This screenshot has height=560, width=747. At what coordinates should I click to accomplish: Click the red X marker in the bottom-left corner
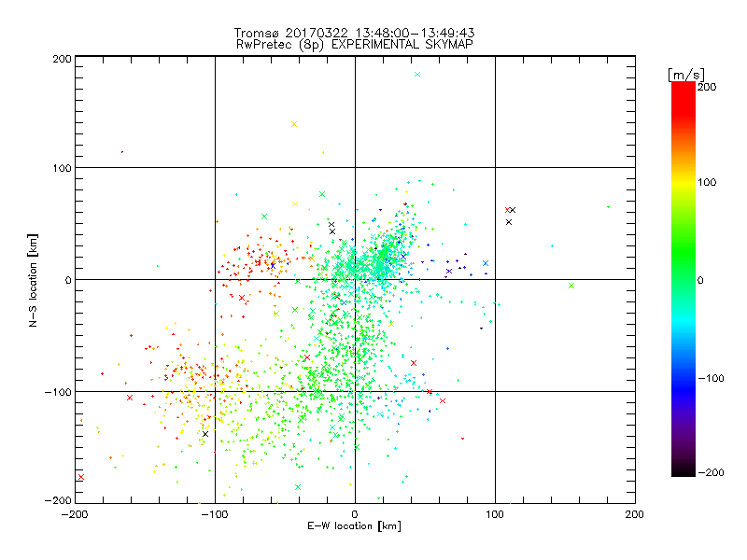[81, 477]
